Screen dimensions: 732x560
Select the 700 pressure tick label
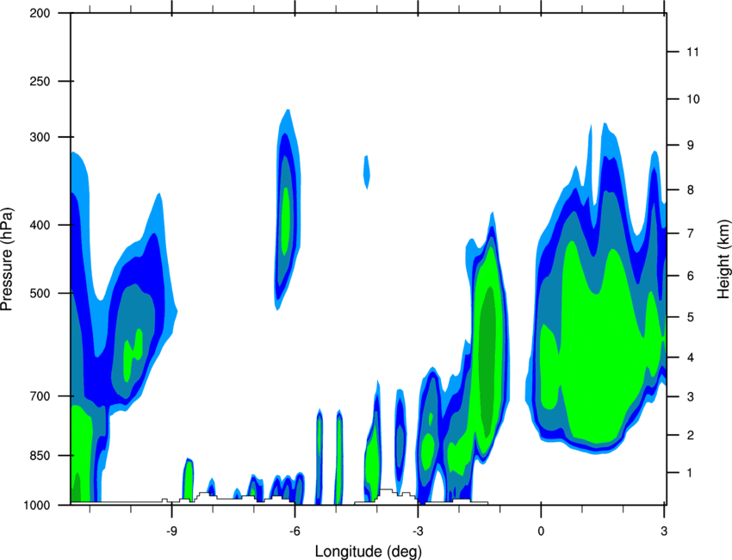pos(40,396)
